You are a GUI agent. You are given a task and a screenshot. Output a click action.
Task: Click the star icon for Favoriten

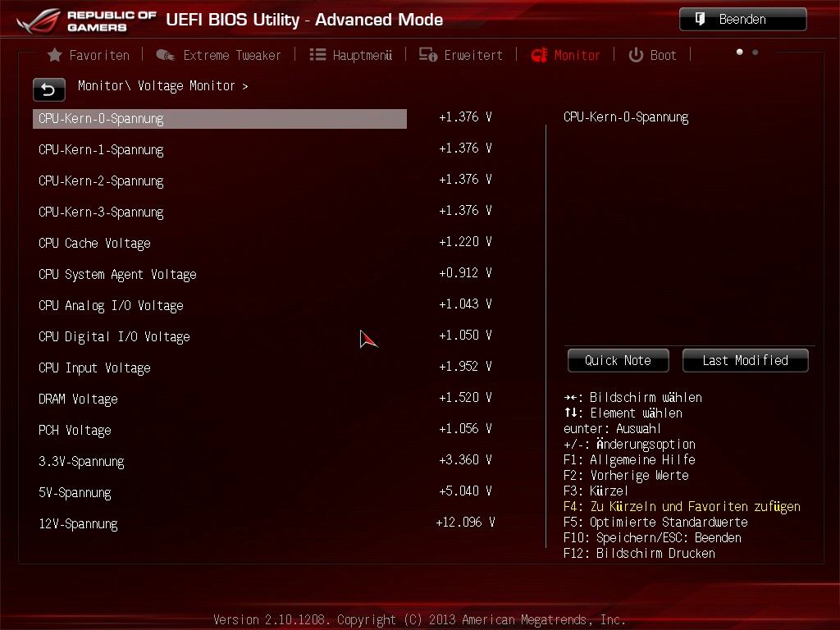tap(54, 55)
